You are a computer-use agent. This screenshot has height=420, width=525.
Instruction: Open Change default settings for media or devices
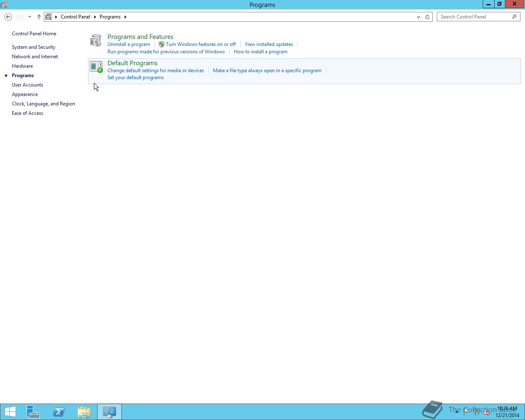tap(155, 71)
